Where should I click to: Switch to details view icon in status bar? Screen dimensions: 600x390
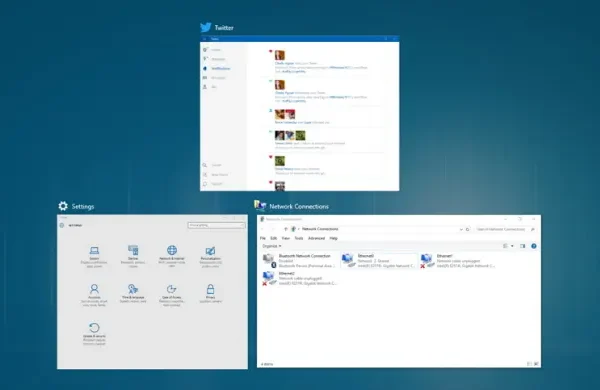[530, 364]
